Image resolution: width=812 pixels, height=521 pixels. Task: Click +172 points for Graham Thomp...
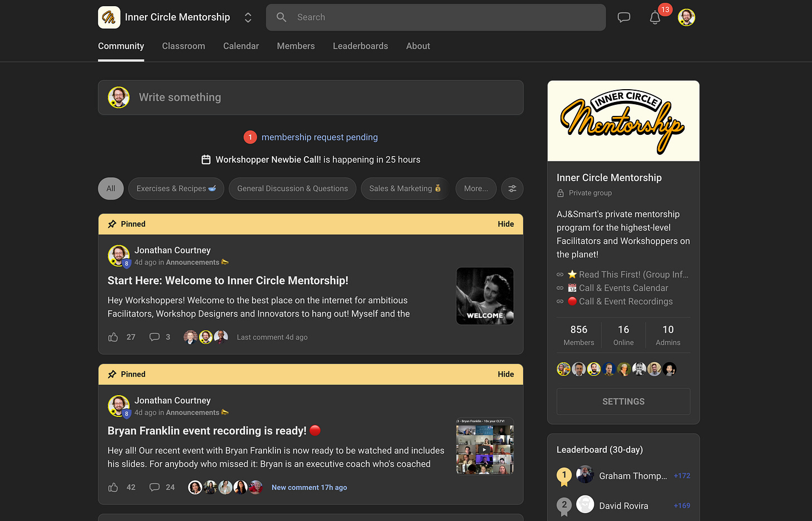682,476
